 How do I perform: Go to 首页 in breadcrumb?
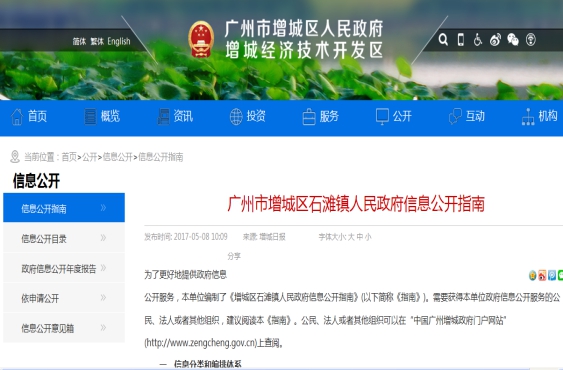pos(69,157)
